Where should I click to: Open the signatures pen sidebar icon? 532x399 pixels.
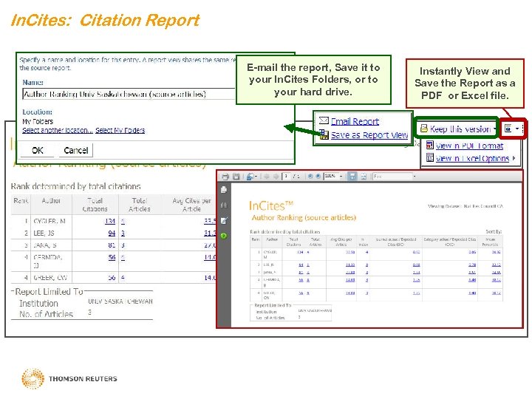click(224, 221)
